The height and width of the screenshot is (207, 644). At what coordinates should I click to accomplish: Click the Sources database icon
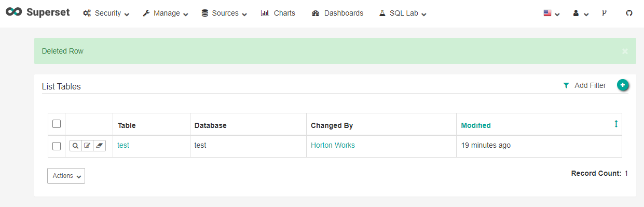coord(205,14)
